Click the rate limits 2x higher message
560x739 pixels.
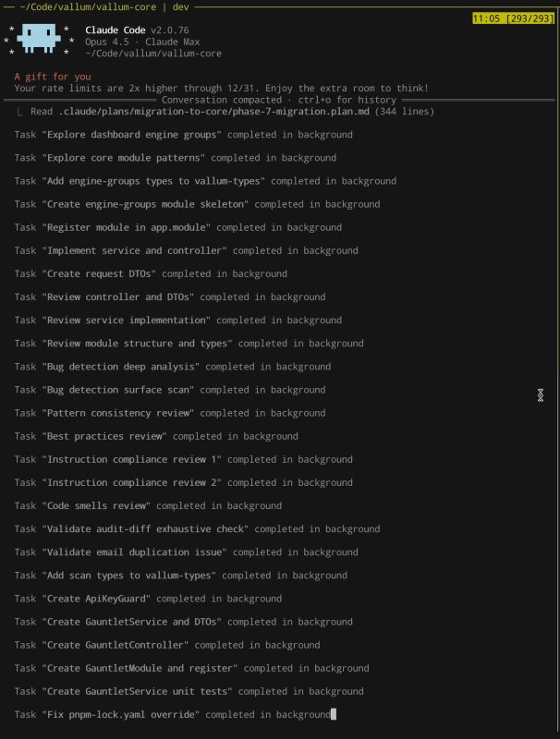[222, 88]
